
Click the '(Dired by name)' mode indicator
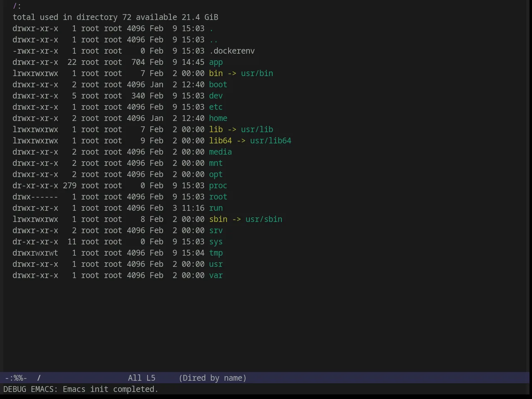[x=213, y=378]
